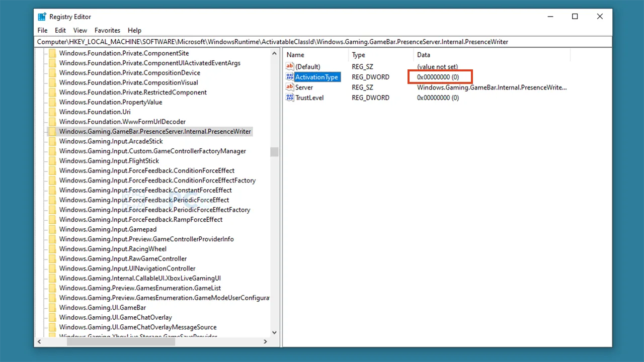The image size is (644, 362).
Task: Click the folder icon for ForceFeedback.ConditionForceEffect
Action: (x=52, y=171)
